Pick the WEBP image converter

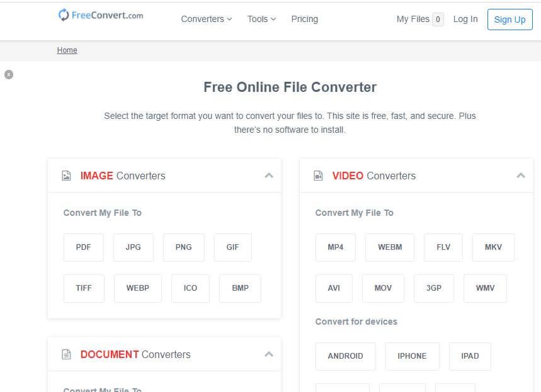point(137,288)
